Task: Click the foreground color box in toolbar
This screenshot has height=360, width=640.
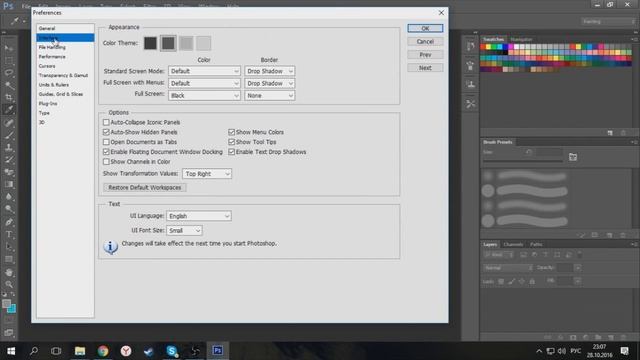Action: [x=6, y=303]
